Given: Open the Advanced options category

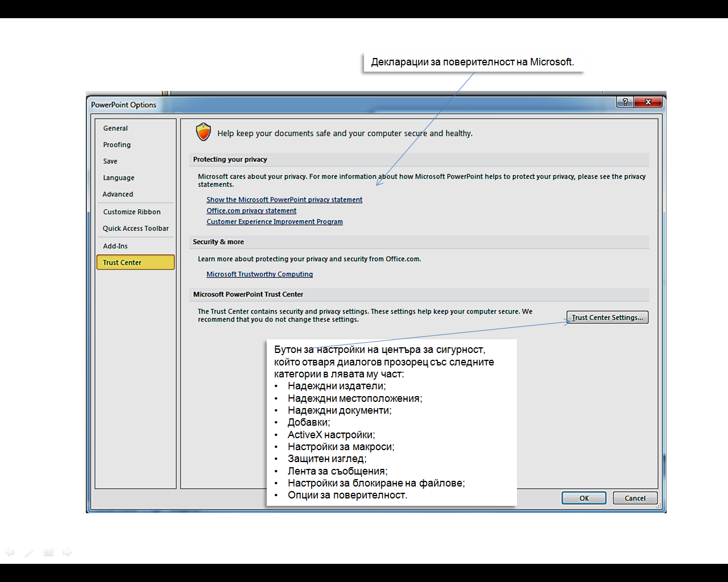Looking at the screenshot, I should point(135,194).
